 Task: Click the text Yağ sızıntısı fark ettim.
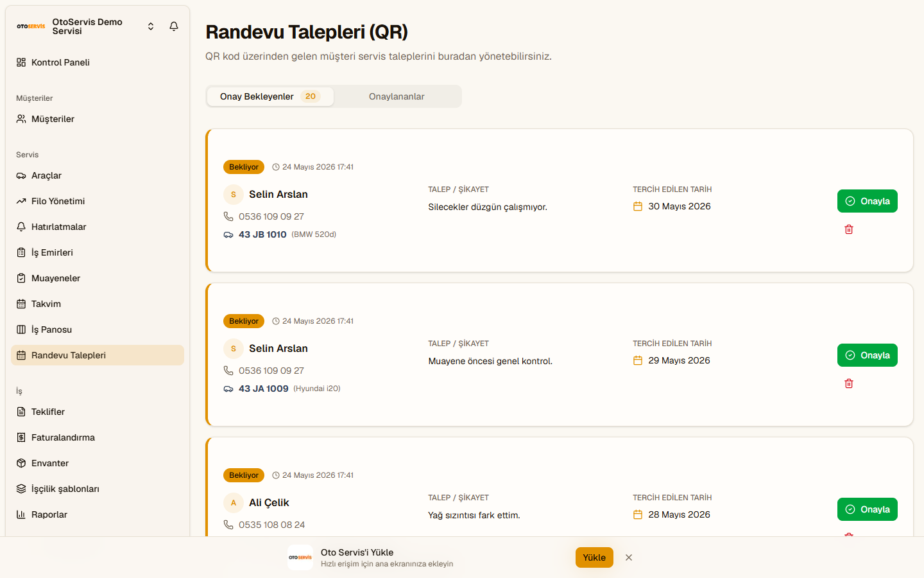[474, 515]
